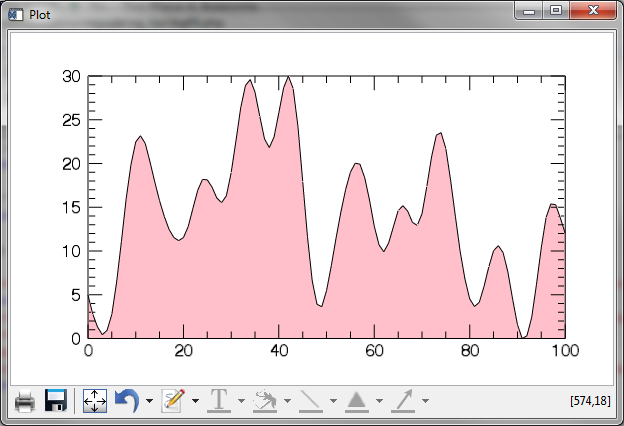624x426 pixels.
Task: Select the pan/zoom arrows tool
Action: 95,401
